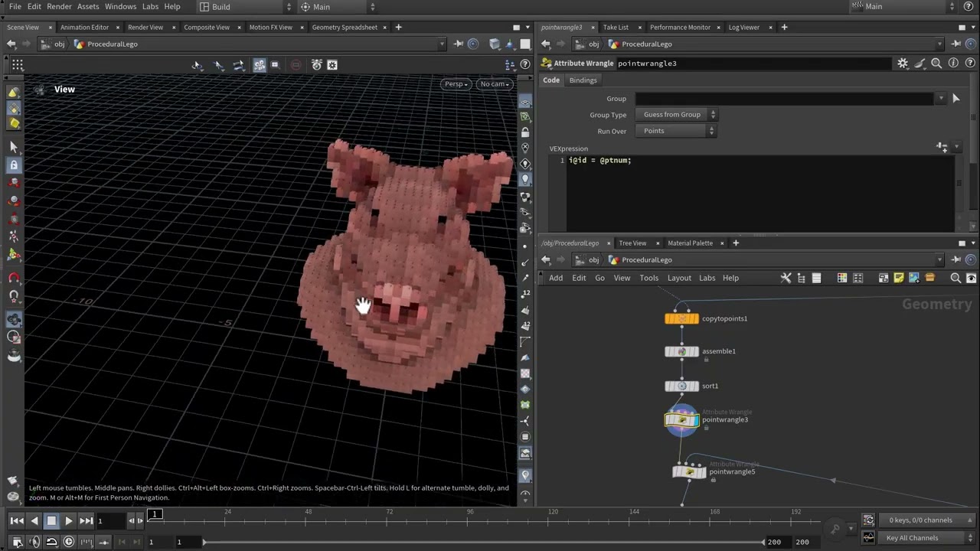Click the VEXpression external editor icon
Viewport: 980px width, 551px height.
point(942,146)
